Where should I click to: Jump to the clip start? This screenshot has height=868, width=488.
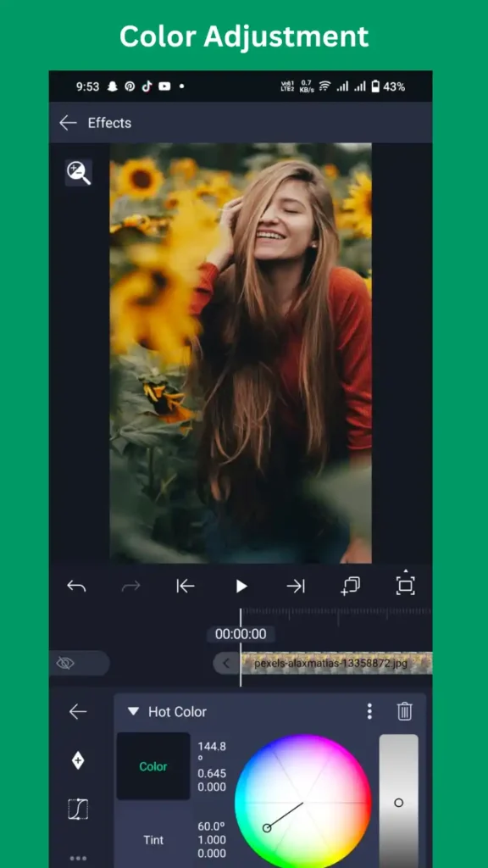coord(186,587)
